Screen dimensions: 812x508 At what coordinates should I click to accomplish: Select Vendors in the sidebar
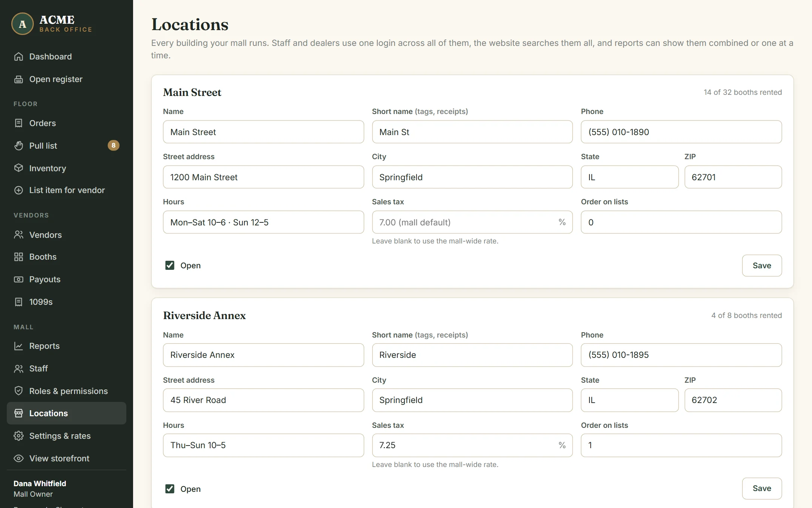67,234
